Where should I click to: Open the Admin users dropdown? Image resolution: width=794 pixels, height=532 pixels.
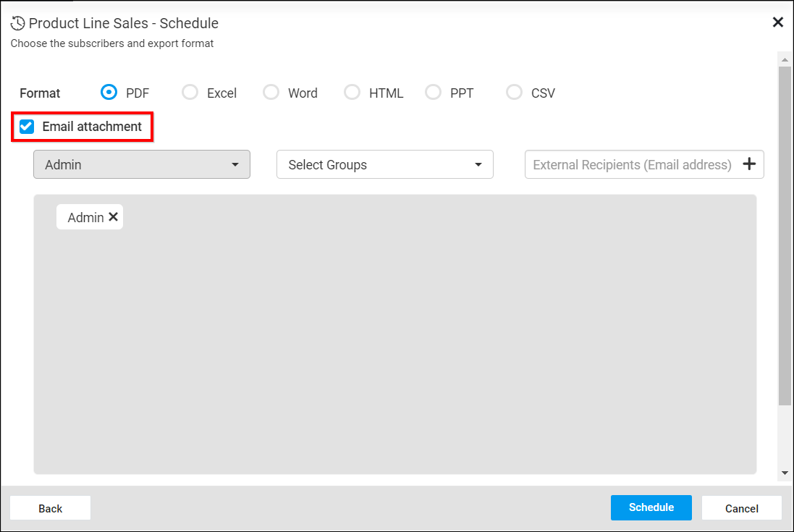(142, 164)
